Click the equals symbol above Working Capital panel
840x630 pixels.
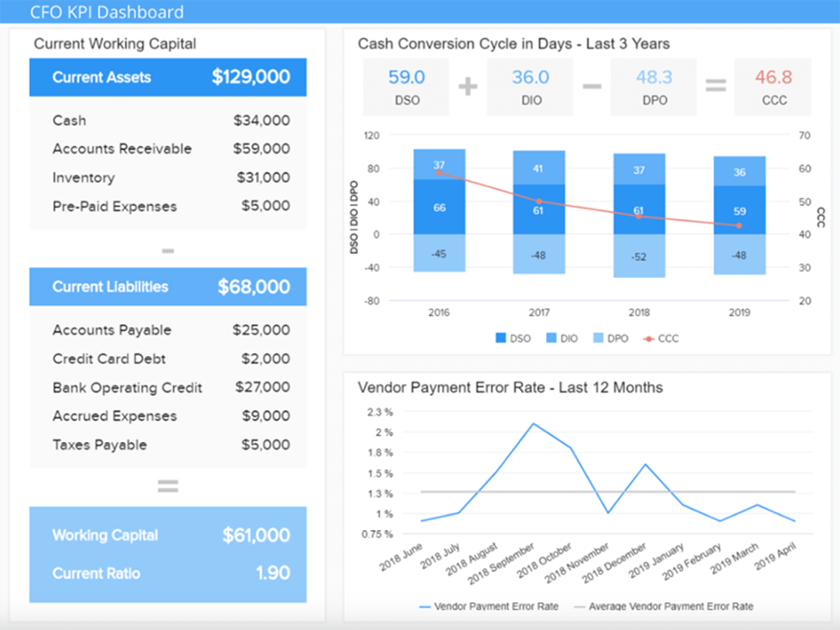[x=168, y=486]
